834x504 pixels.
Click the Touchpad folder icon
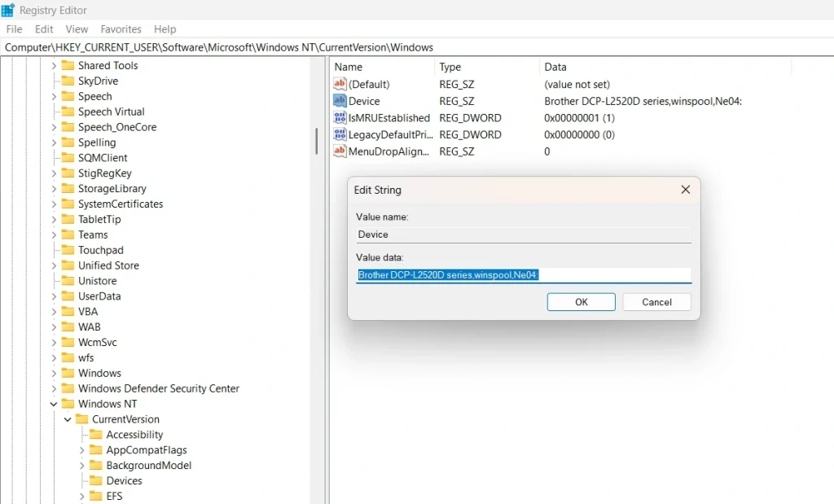[x=68, y=250]
